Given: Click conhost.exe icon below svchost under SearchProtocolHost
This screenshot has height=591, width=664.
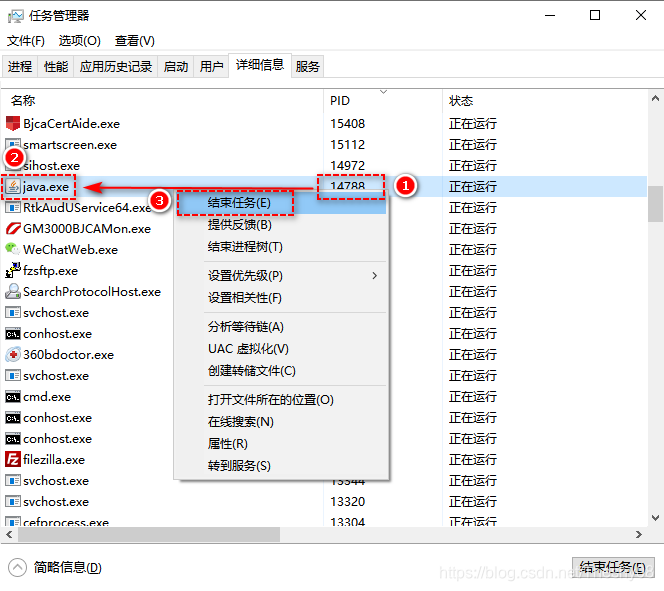Looking at the screenshot, I should tap(13, 334).
